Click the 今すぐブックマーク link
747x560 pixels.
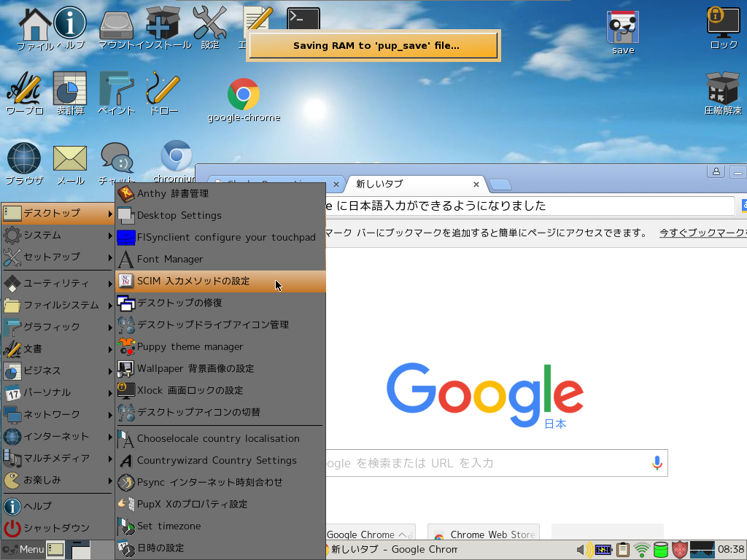703,233
